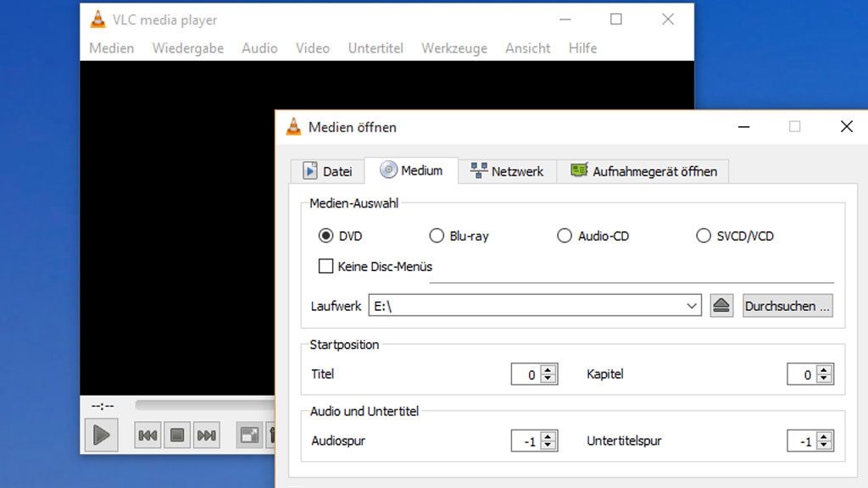The height and width of the screenshot is (488, 868).
Task: Enable the Keine Disc-Menüs checkbox
Action: 325,266
